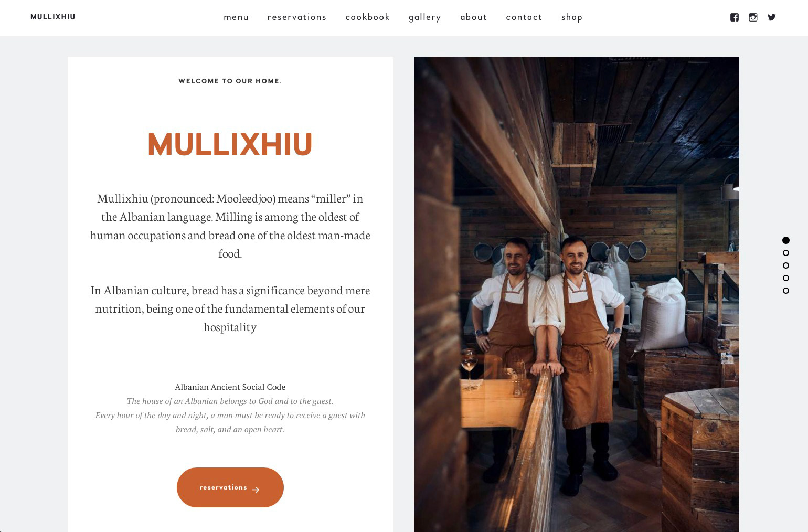Open the Twitter social icon

772,17
